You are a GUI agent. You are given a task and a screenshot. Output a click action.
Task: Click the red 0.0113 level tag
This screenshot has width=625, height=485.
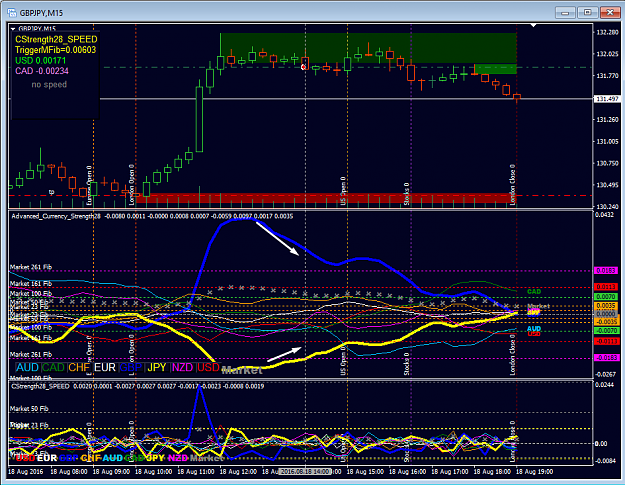[606, 287]
